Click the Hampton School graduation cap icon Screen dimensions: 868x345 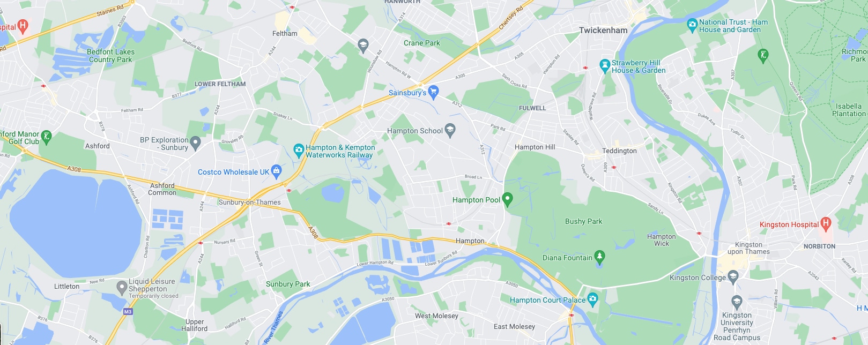pos(450,130)
